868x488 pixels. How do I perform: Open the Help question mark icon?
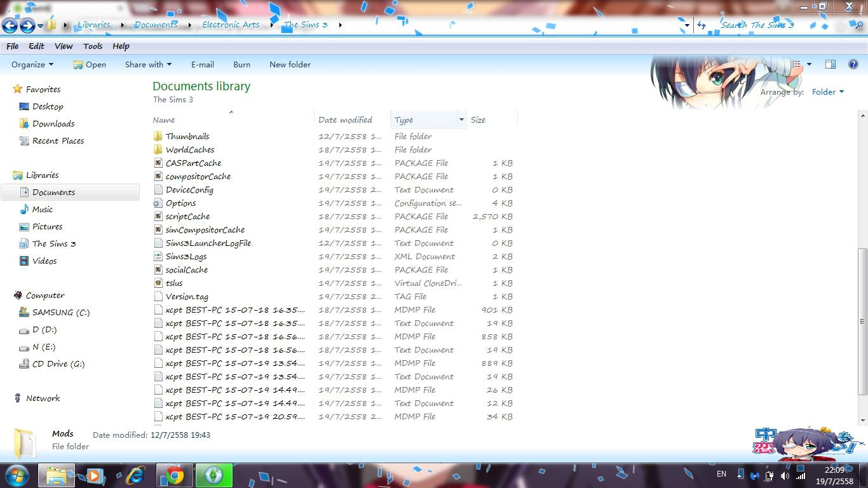(x=853, y=64)
